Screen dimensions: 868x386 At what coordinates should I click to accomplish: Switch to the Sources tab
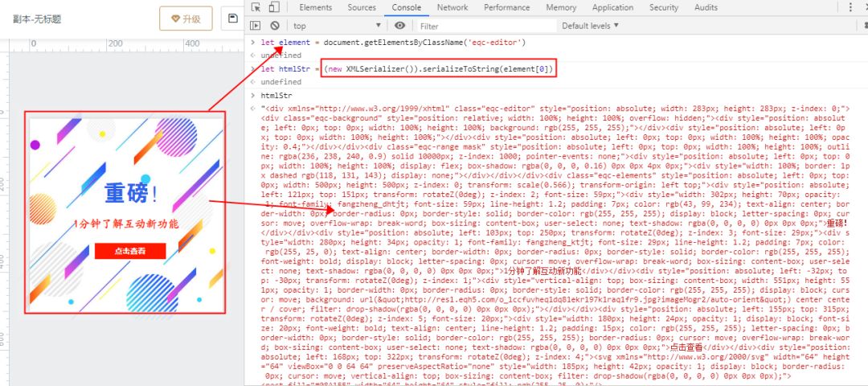point(362,7)
